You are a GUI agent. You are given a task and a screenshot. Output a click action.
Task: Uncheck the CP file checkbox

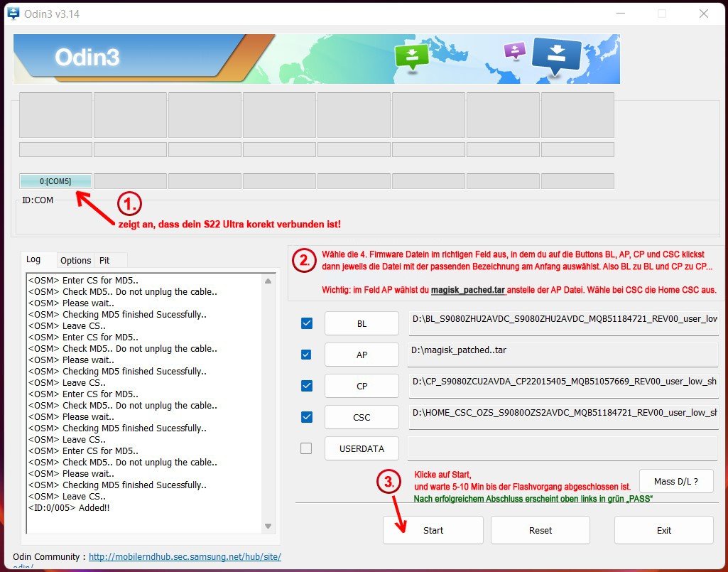click(x=306, y=386)
